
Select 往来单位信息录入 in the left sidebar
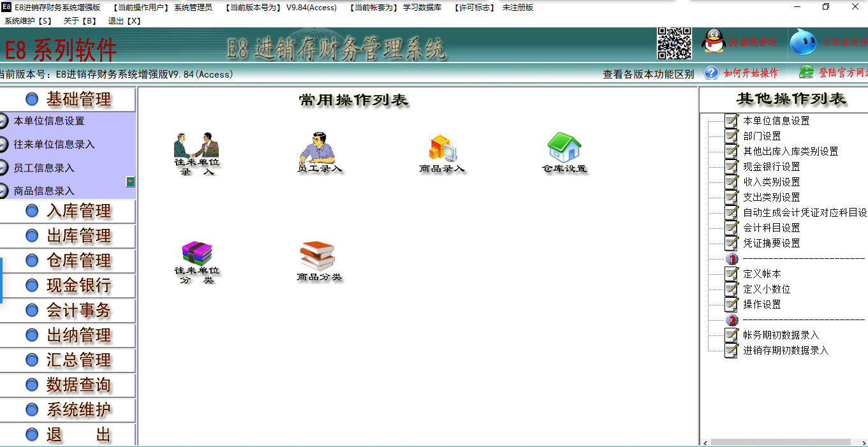(54, 145)
